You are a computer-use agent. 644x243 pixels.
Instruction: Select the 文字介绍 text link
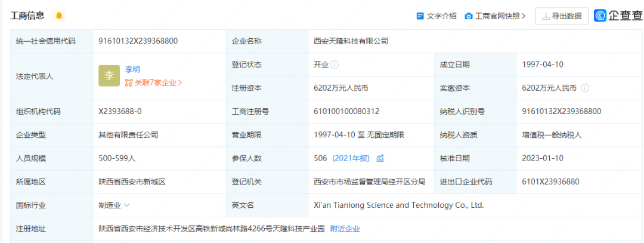441,16
